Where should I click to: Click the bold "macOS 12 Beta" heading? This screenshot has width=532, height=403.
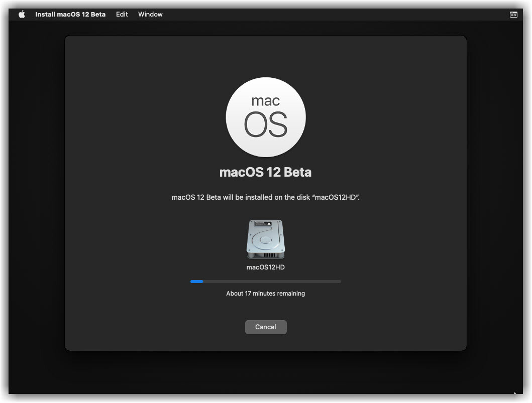click(266, 172)
